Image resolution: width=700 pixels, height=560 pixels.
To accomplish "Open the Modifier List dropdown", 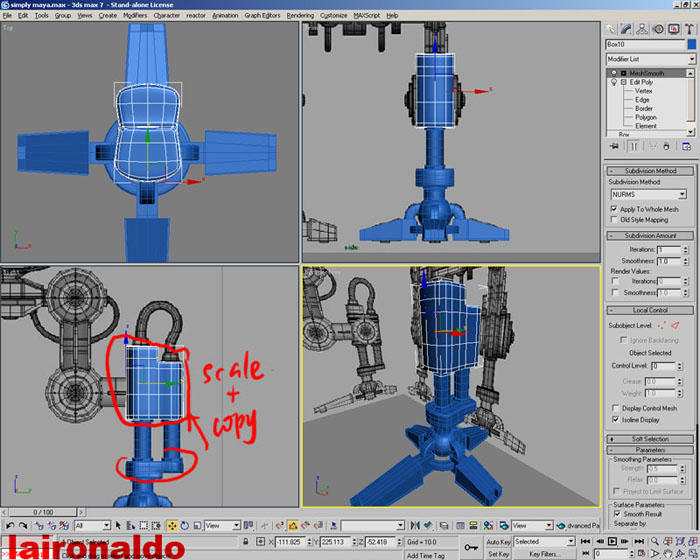I will 650,59.
